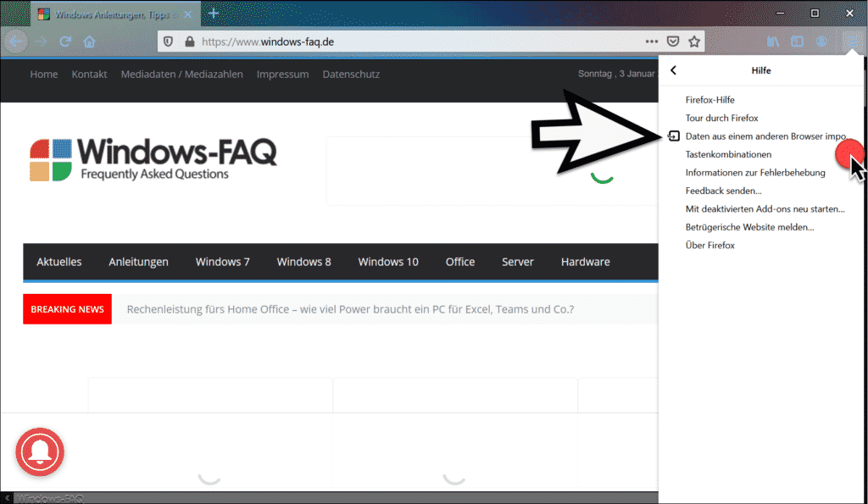
Task: Click the red notification bell button
Action: (40, 452)
